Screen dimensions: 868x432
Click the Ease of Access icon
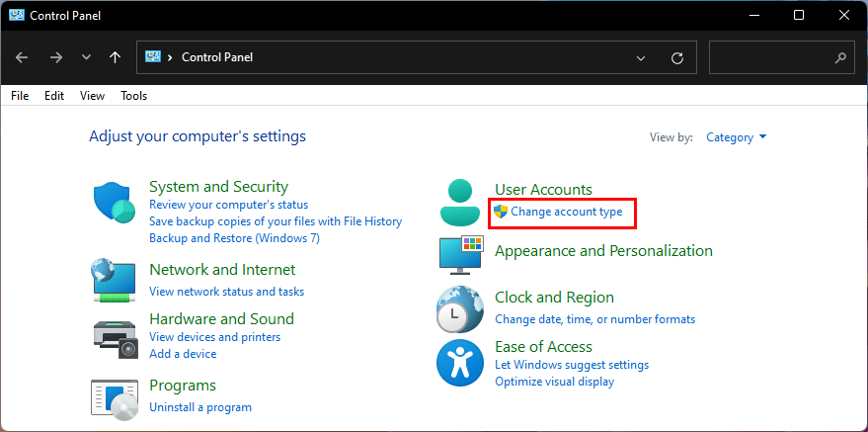click(460, 363)
